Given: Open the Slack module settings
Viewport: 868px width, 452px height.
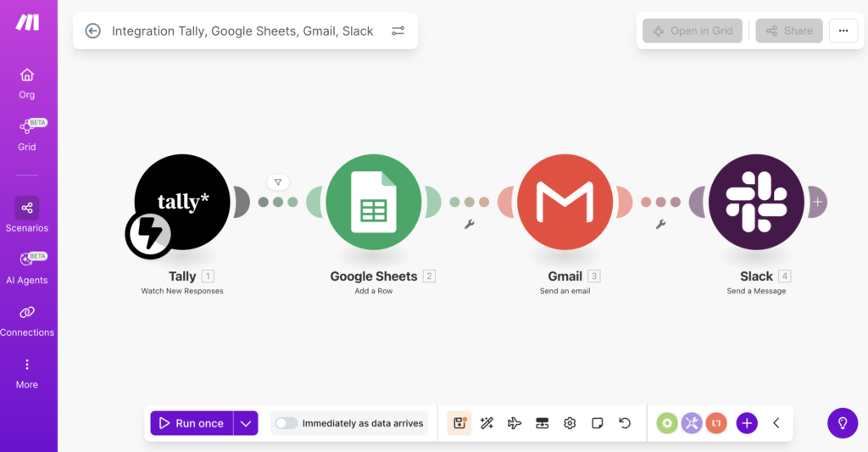Looking at the screenshot, I should click(x=756, y=202).
